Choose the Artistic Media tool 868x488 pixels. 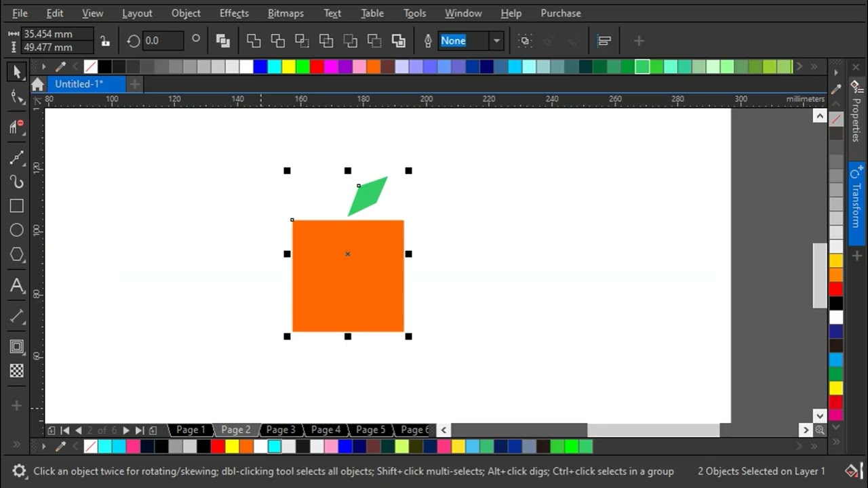[17, 182]
